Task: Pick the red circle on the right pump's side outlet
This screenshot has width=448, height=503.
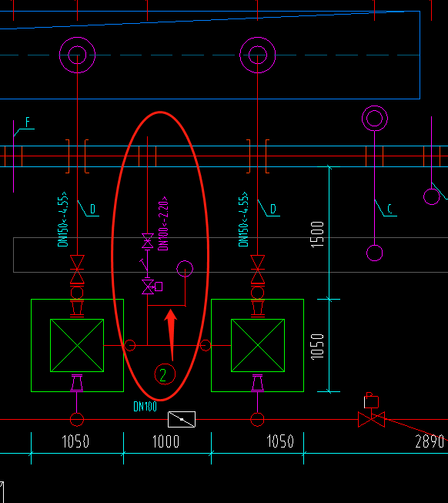Action: point(206,346)
